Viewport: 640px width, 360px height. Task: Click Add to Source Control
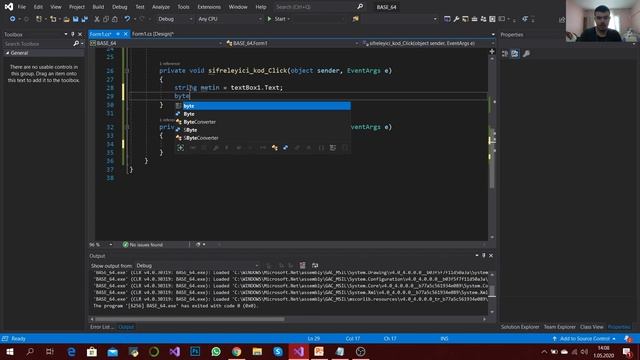[x=584, y=339]
